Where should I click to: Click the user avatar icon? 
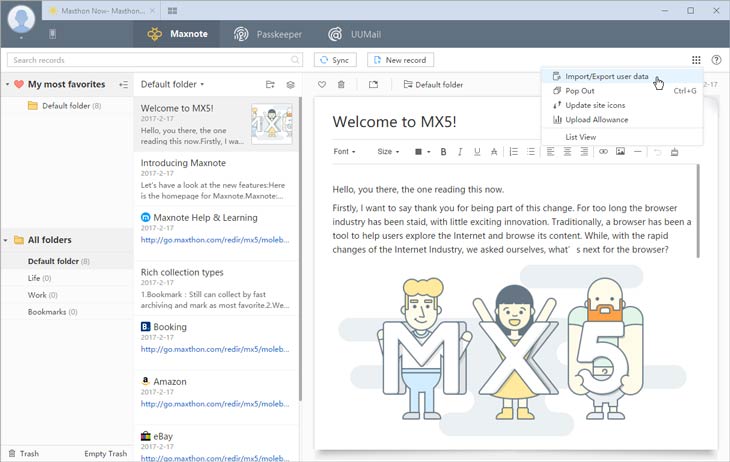click(x=21, y=19)
